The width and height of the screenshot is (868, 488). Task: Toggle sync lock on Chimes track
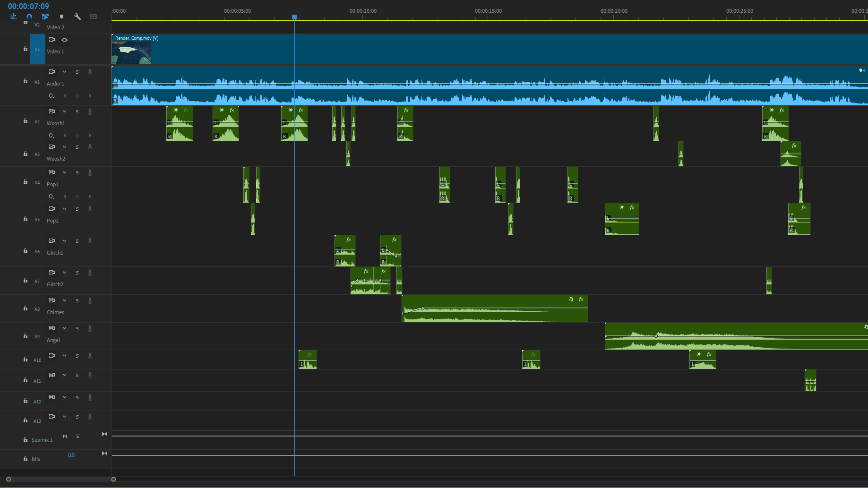click(52, 300)
